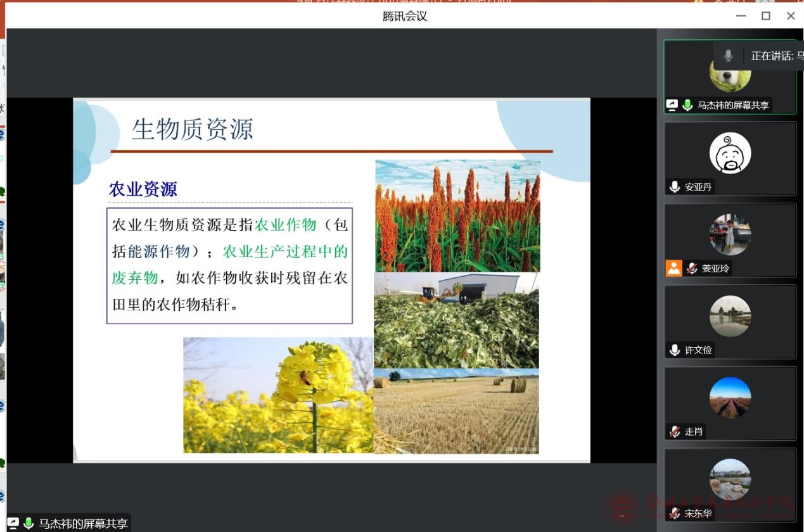Click the 马杰祎的屏幕共享 label at bottom left
The height and width of the screenshot is (532, 804).
point(83,524)
